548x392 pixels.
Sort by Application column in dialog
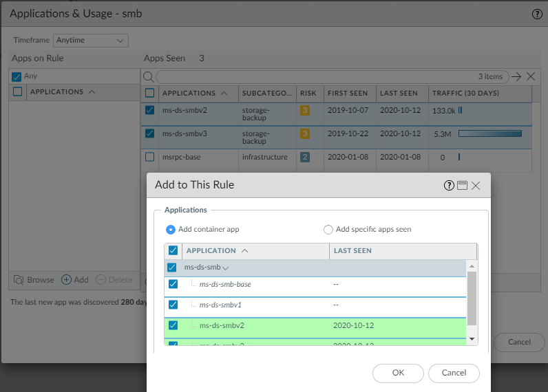[x=211, y=251]
